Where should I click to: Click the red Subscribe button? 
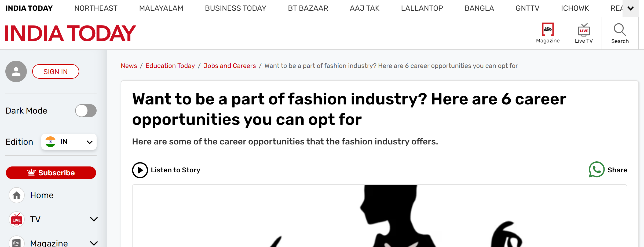pos(51,173)
